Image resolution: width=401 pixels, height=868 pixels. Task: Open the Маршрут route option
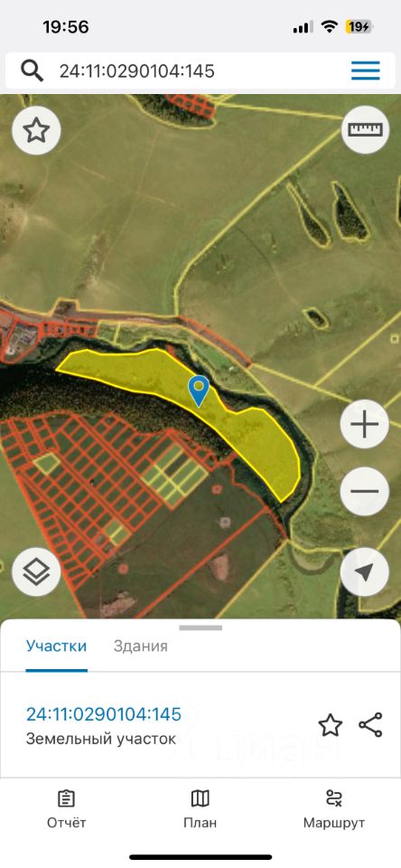point(334,809)
